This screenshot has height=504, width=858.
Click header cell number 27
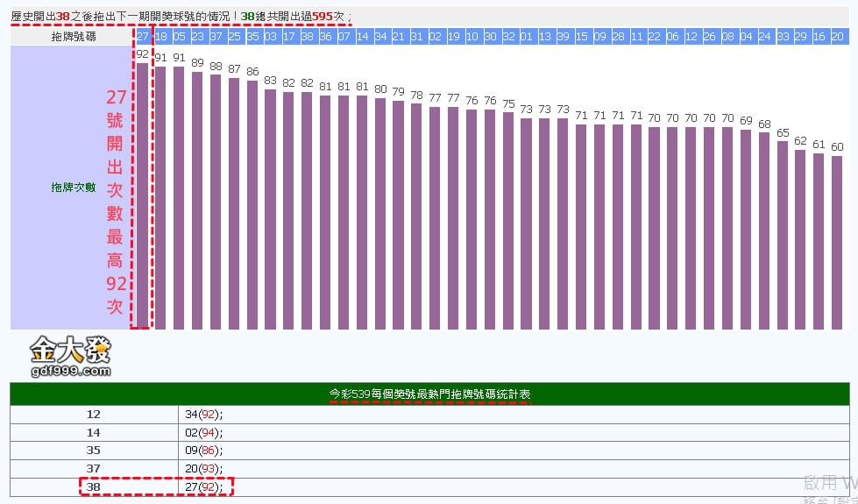coord(142,36)
